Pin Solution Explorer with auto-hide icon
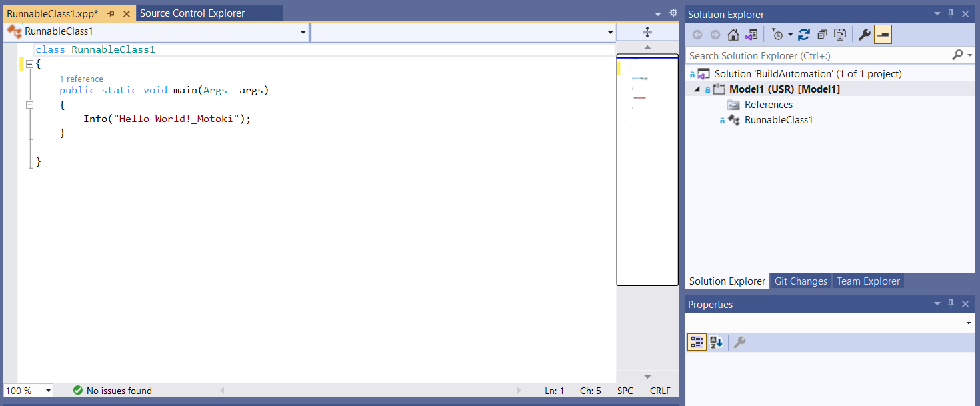Image resolution: width=980 pixels, height=406 pixels. pyautogui.click(x=951, y=14)
